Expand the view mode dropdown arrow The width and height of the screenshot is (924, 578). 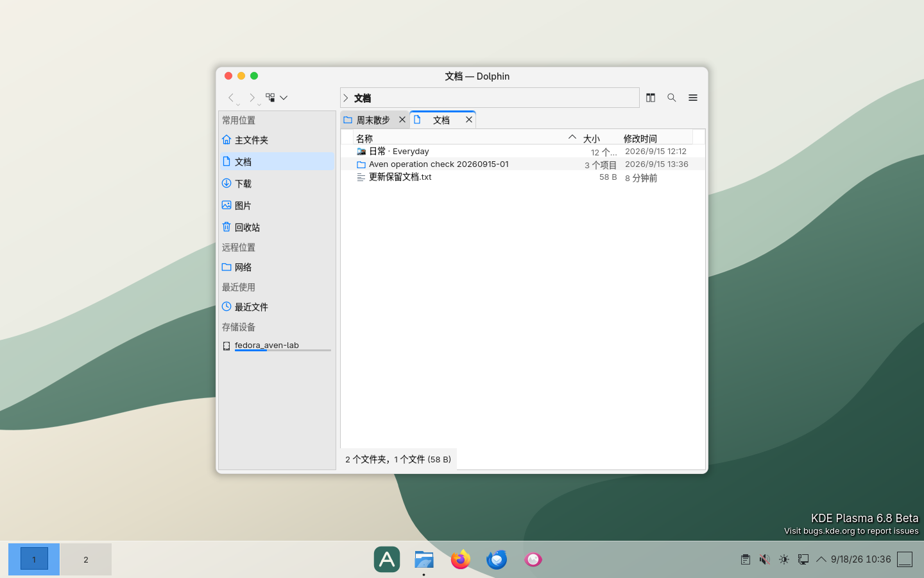(x=284, y=98)
